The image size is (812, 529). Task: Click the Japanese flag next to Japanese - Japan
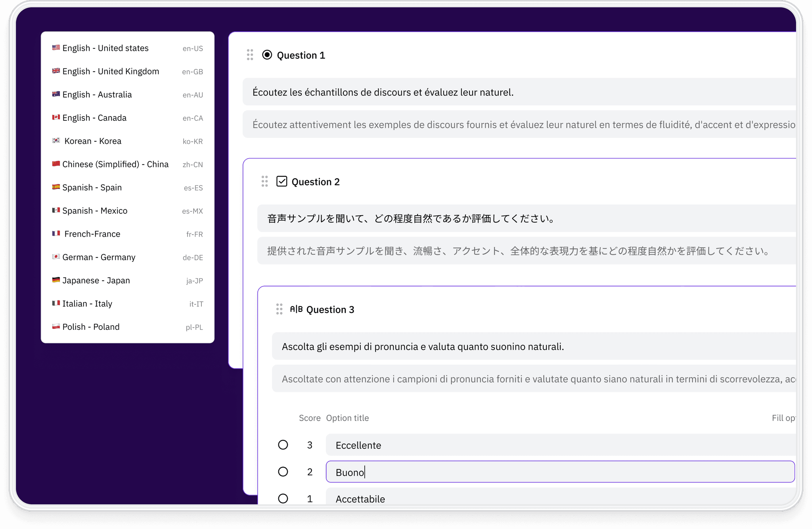[x=56, y=280]
